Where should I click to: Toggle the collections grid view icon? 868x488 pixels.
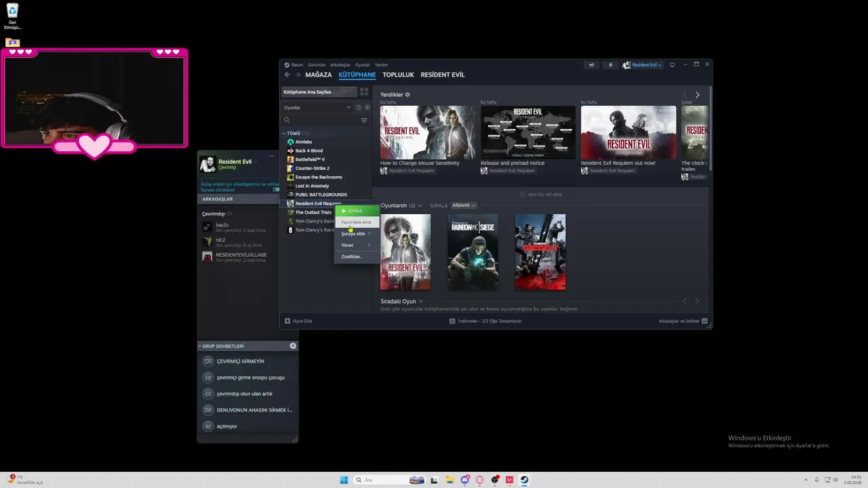pyautogui.click(x=364, y=91)
